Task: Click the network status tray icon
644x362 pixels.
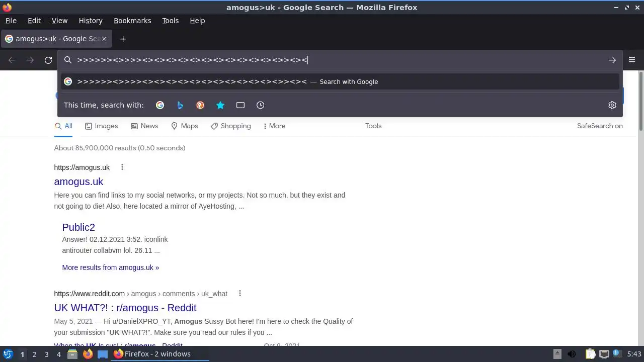Action: tap(604, 354)
